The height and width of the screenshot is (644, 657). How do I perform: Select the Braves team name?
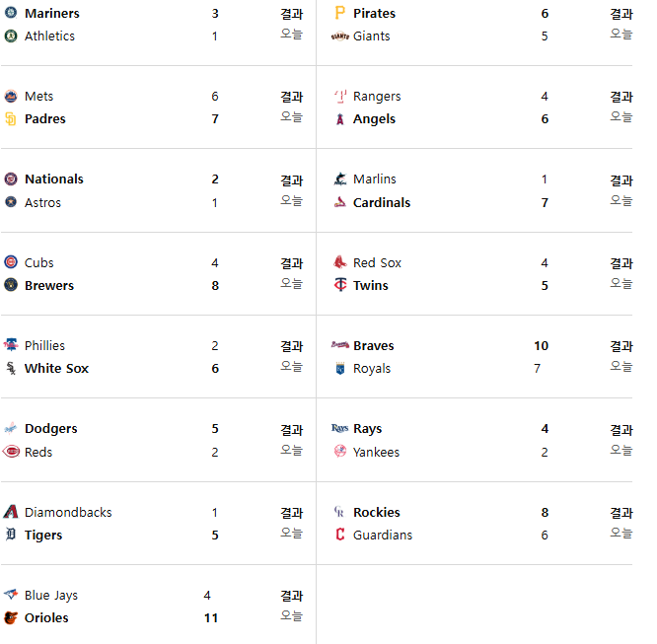pyautogui.click(x=373, y=346)
